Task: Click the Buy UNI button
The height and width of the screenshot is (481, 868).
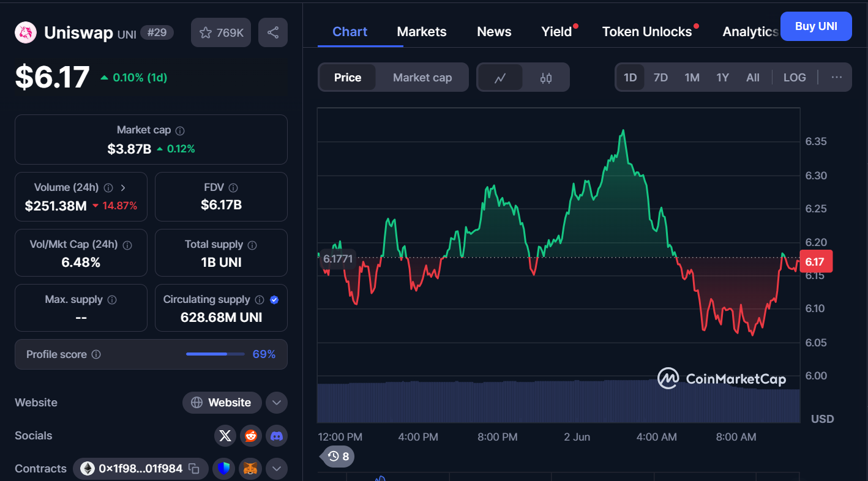Action: (x=816, y=26)
